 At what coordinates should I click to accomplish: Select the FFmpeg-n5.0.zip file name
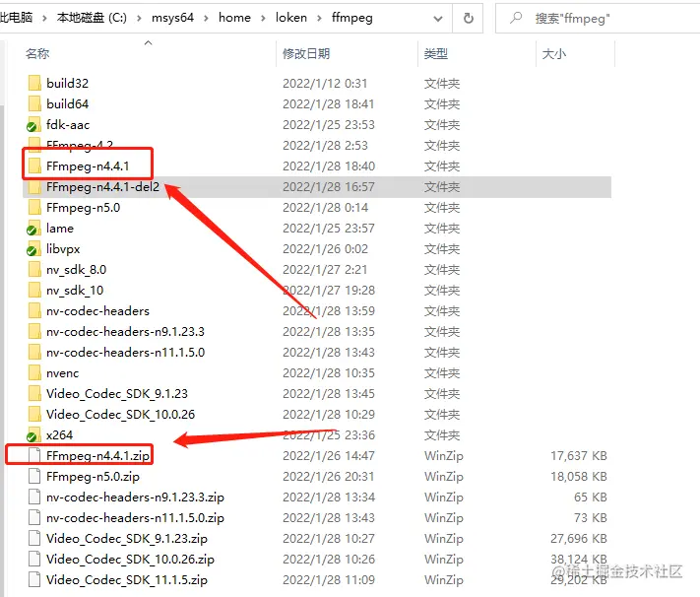click(x=93, y=477)
